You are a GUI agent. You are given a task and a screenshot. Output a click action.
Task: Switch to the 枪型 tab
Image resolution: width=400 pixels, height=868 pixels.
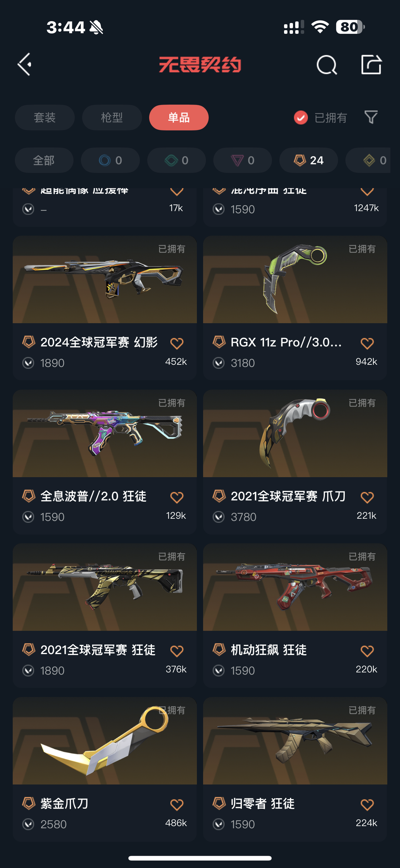click(x=112, y=118)
